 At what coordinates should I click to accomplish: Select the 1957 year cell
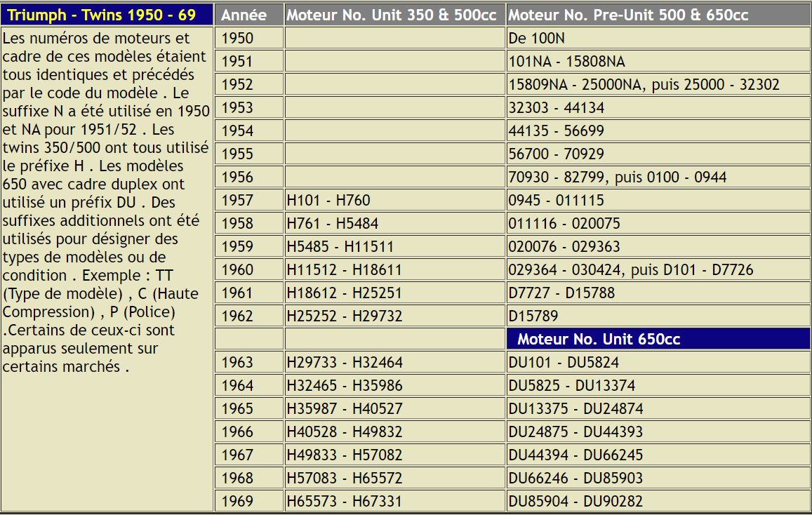pyautogui.click(x=237, y=201)
